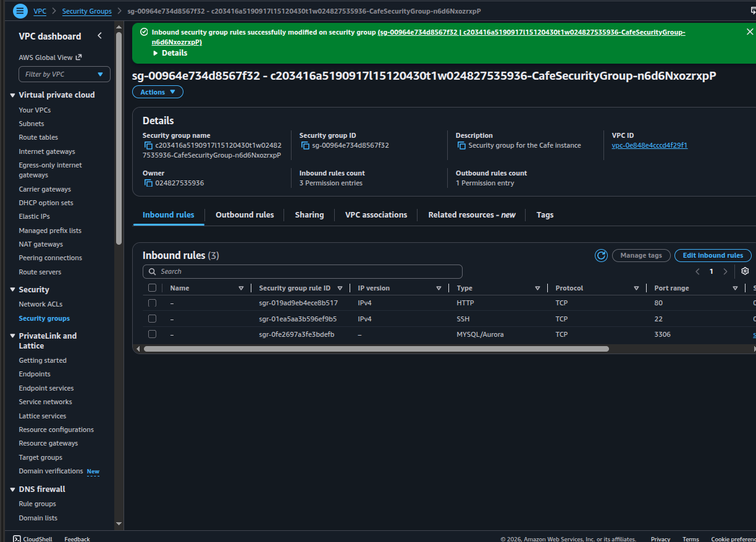756x542 pixels.
Task: Refresh the inbound rules list
Action: tap(601, 255)
